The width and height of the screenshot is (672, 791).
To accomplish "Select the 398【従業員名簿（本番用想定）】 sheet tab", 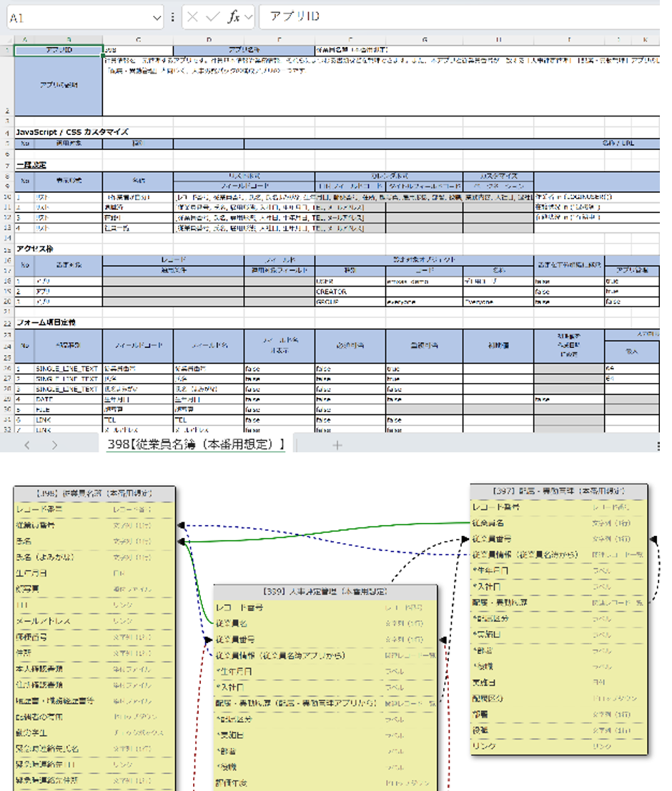I will point(195,445).
